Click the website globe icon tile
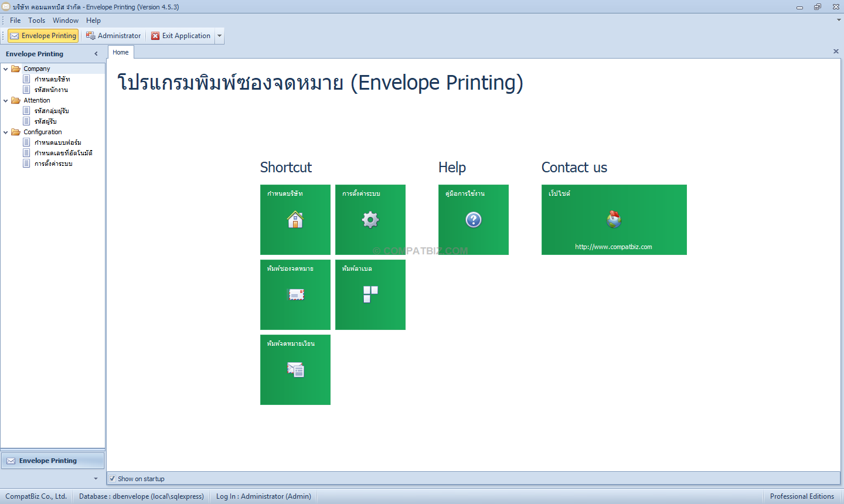Viewport: 844px width, 504px height. point(614,220)
